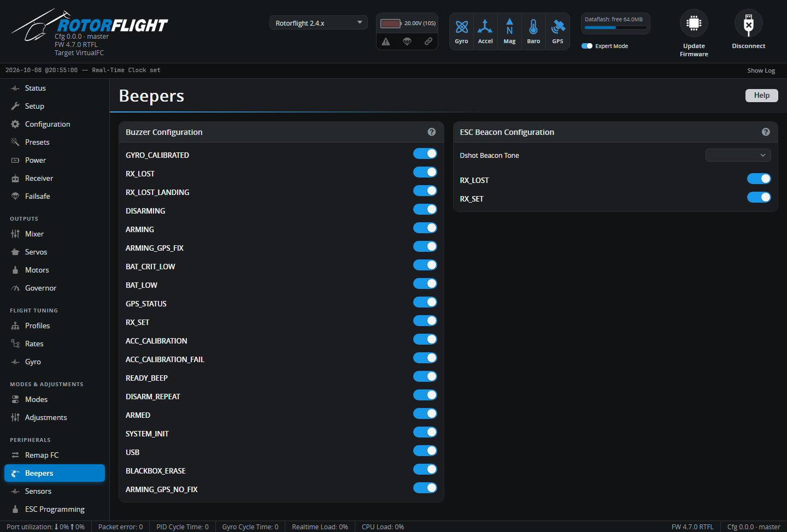The height and width of the screenshot is (532, 787).
Task: Open the Dshot Beacon Tone dropdown
Action: click(738, 155)
